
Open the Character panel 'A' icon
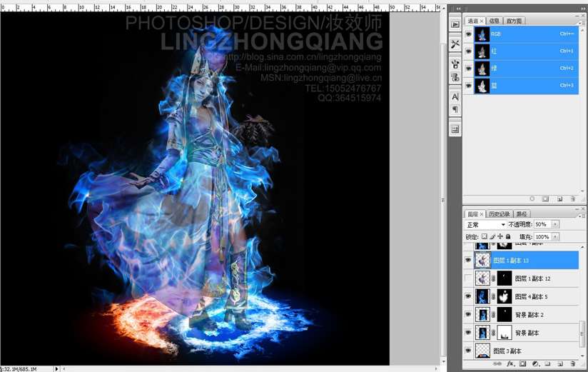[x=455, y=96]
